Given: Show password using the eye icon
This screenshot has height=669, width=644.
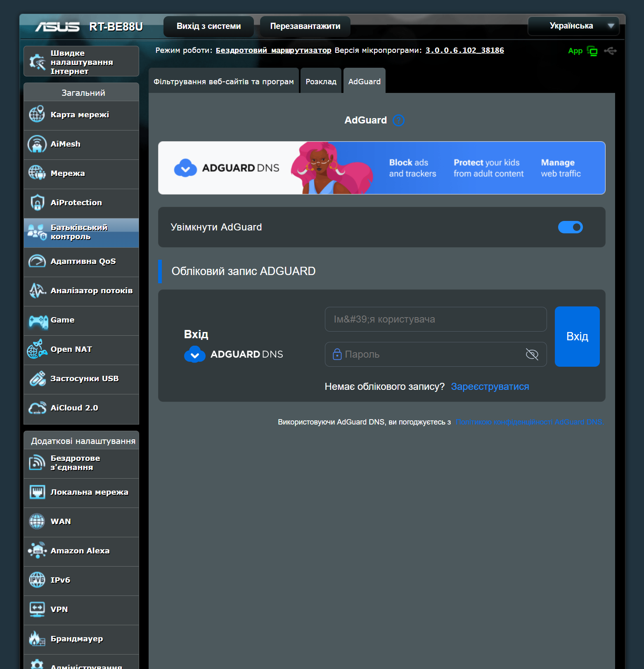Looking at the screenshot, I should coord(532,354).
